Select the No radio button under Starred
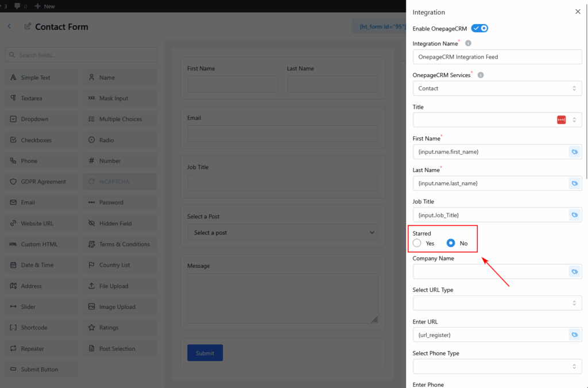The image size is (588, 388). click(451, 243)
